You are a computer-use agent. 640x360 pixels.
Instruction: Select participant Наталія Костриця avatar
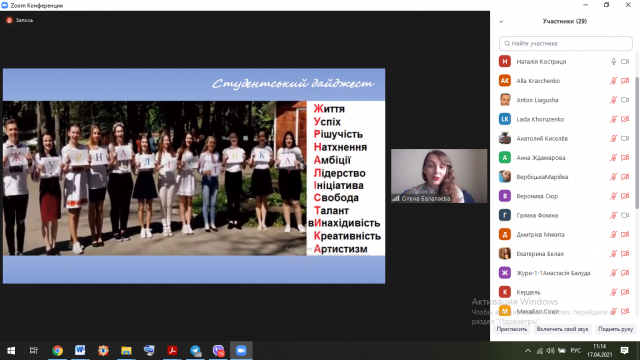click(505, 62)
